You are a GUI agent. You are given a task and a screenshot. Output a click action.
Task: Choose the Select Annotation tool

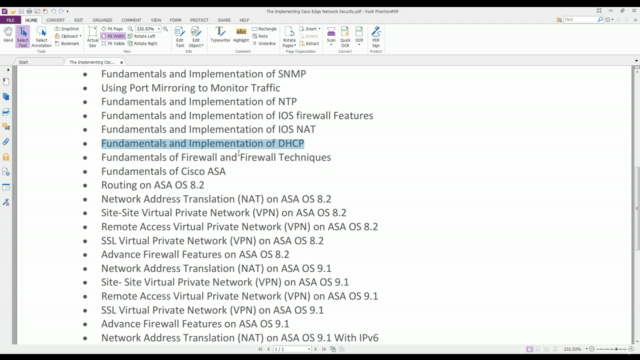tap(41, 37)
